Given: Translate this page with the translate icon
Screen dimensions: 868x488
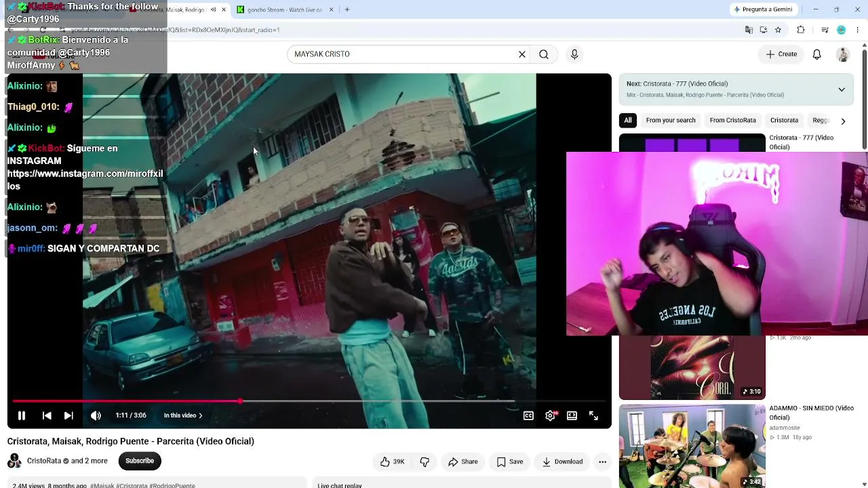Looking at the screenshot, I should 749,30.
